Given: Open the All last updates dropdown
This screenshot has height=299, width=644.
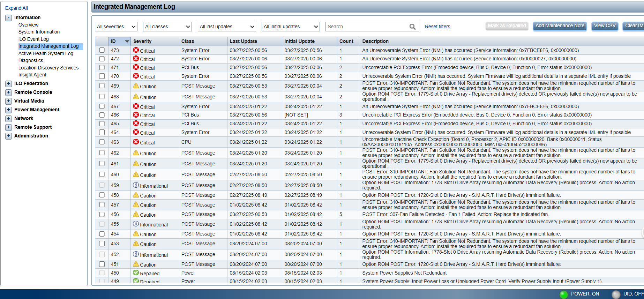Looking at the screenshot, I should [227, 27].
